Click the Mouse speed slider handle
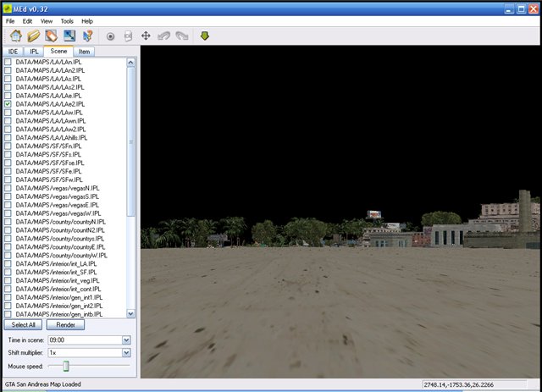Viewport: 542px width, 392px height. (66, 366)
